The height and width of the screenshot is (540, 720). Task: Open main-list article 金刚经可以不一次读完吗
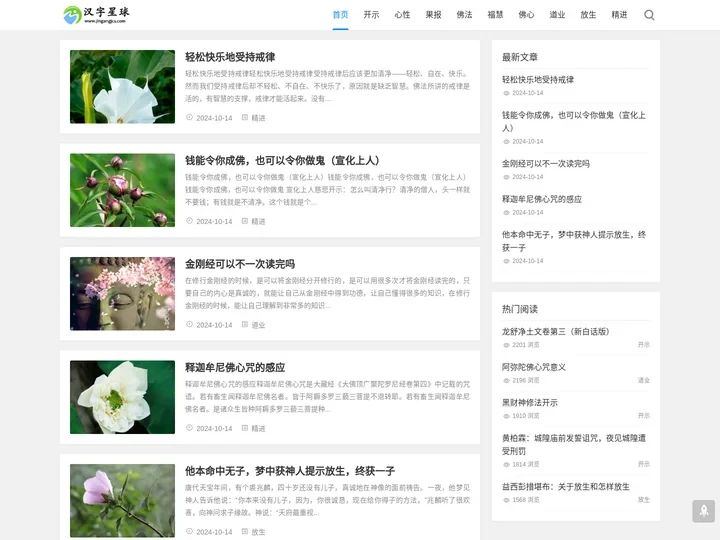(240, 264)
